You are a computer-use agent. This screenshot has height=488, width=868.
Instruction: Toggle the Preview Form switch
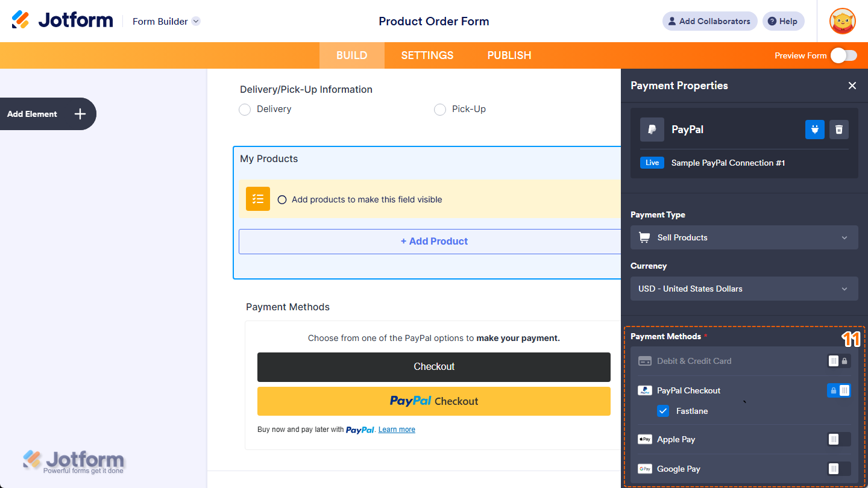[843, 55]
